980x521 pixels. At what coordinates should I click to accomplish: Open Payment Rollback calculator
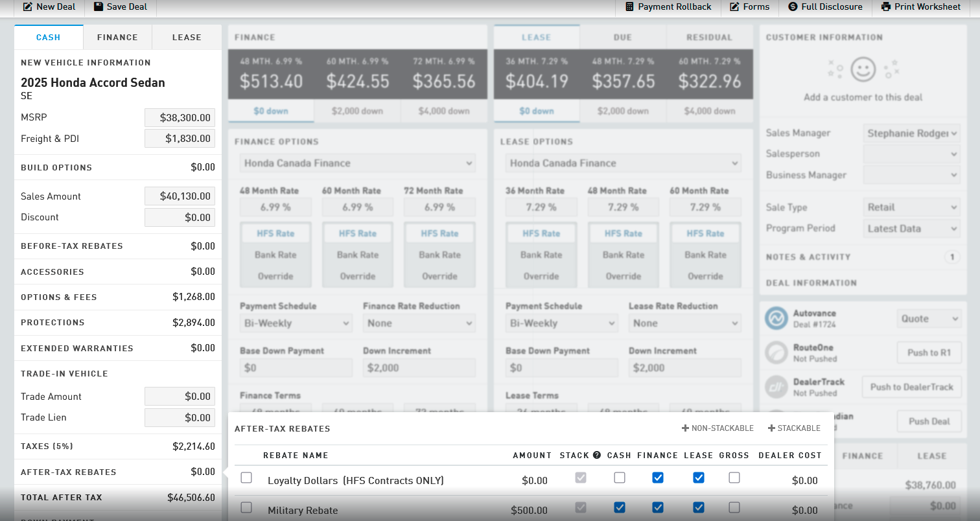click(668, 6)
